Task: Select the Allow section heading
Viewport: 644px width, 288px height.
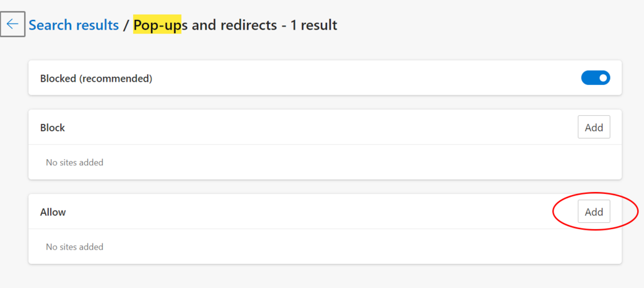Action: (53, 212)
